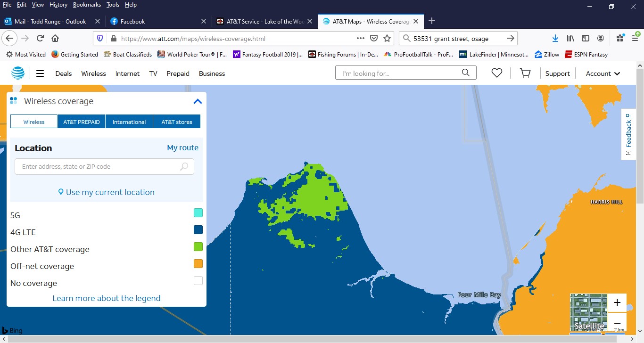Image resolution: width=644 pixels, height=343 pixels.
Task: Click the address location input field
Action: pos(104,166)
